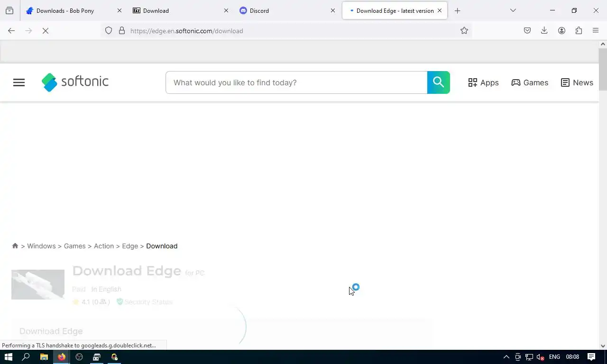Open the Softonic hamburger menu
Image resolution: width=607 pixels, height=364 pixels.
pos(19,82)
